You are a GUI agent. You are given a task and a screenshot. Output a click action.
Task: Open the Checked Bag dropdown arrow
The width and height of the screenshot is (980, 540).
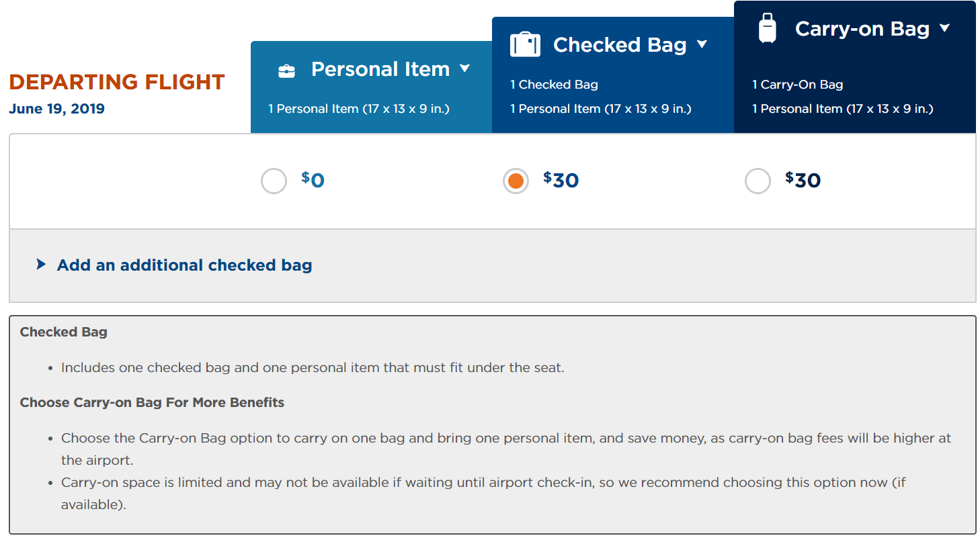tap(702, 44)
